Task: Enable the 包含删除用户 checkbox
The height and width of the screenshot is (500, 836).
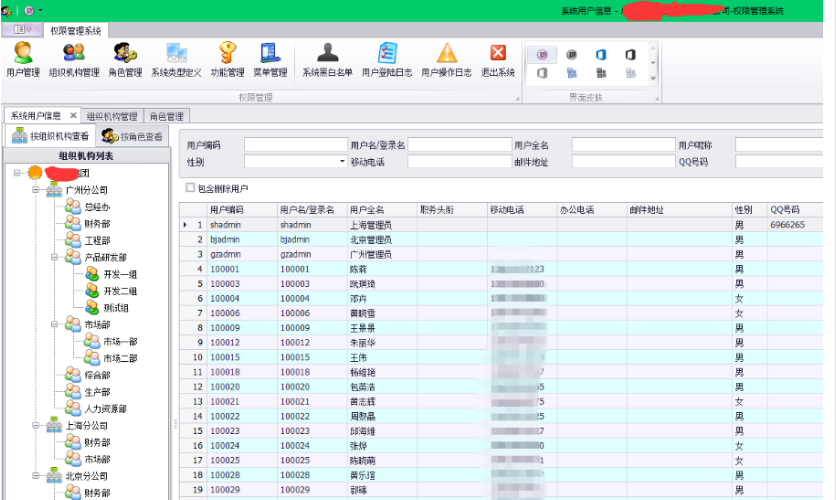Action: (190, 188)
